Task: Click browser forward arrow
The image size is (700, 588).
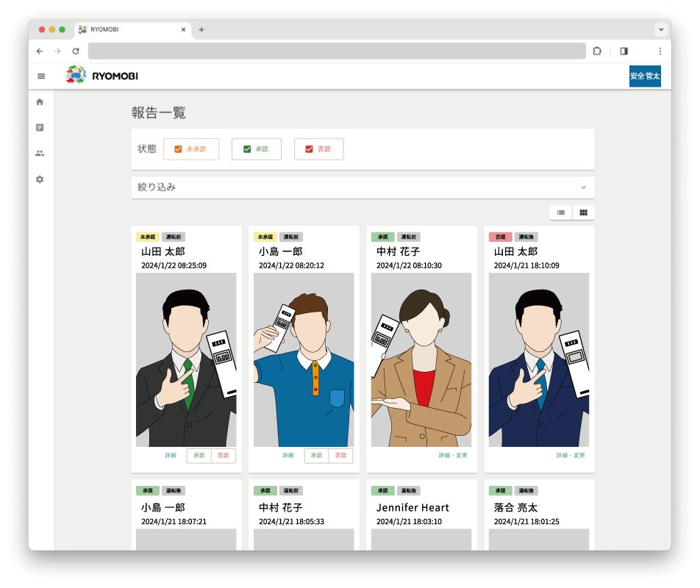Action: pos(57,51)
